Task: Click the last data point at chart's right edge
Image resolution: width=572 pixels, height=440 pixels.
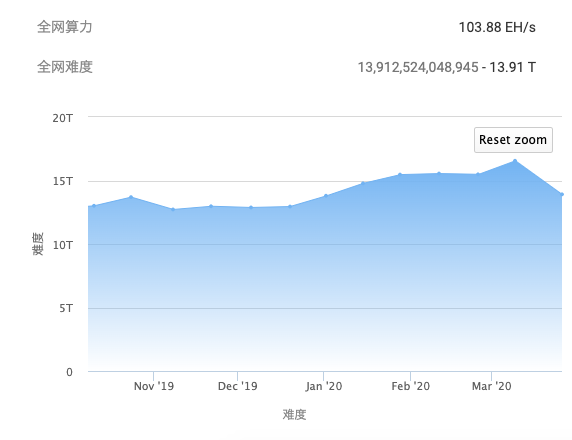Action: click(x=562, y=194)
